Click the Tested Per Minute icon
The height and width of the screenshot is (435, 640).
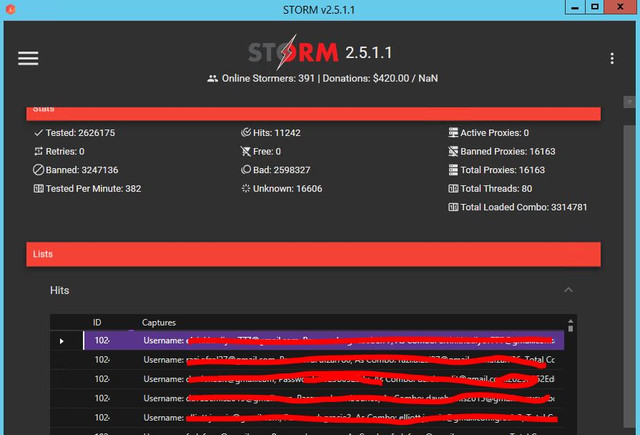point(38,189)
